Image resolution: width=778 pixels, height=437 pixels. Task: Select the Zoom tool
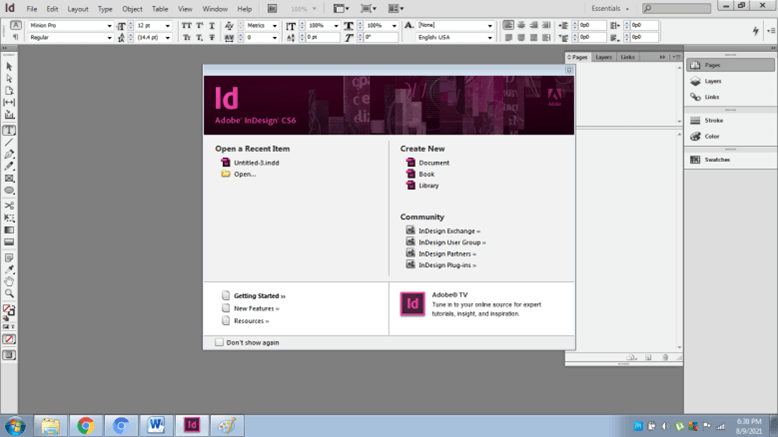9,294
